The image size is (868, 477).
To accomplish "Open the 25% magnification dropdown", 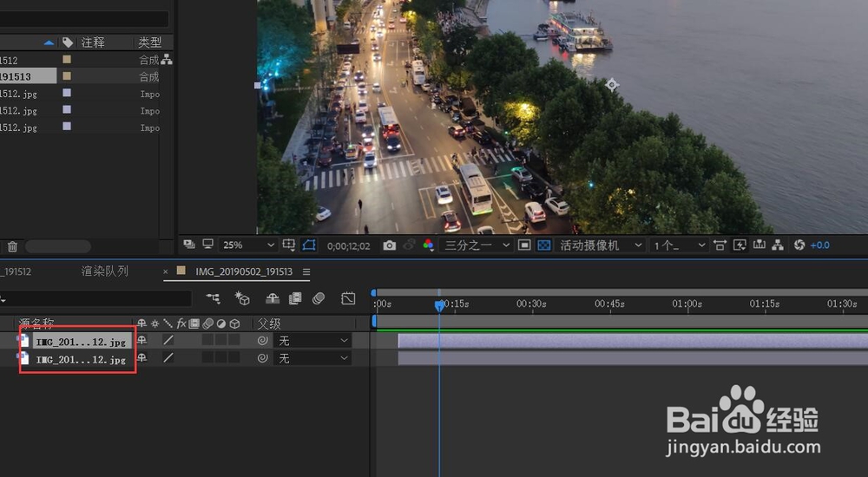I will [x=248, y=245].
